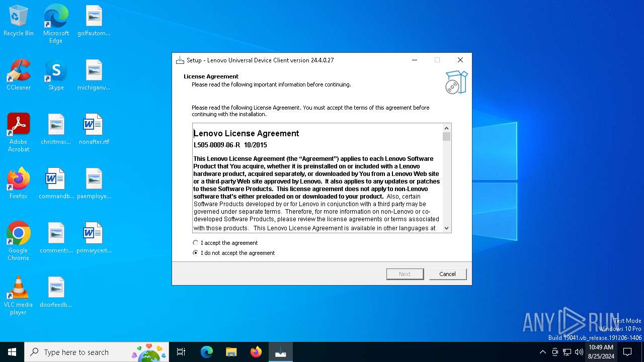Image resolution: width=644 pixels, height=362 pixels.
Task: Open Edge from the taskbar
Action: (207, 352)
